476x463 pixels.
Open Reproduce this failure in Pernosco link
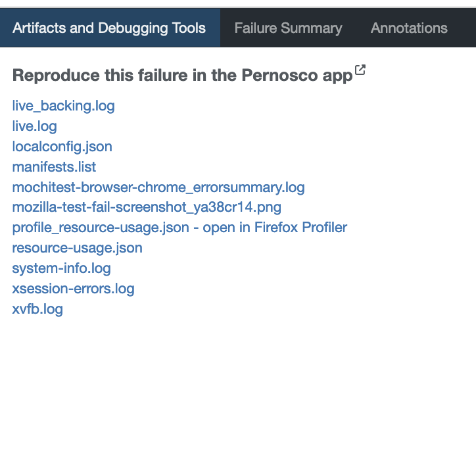click(182, 76)
